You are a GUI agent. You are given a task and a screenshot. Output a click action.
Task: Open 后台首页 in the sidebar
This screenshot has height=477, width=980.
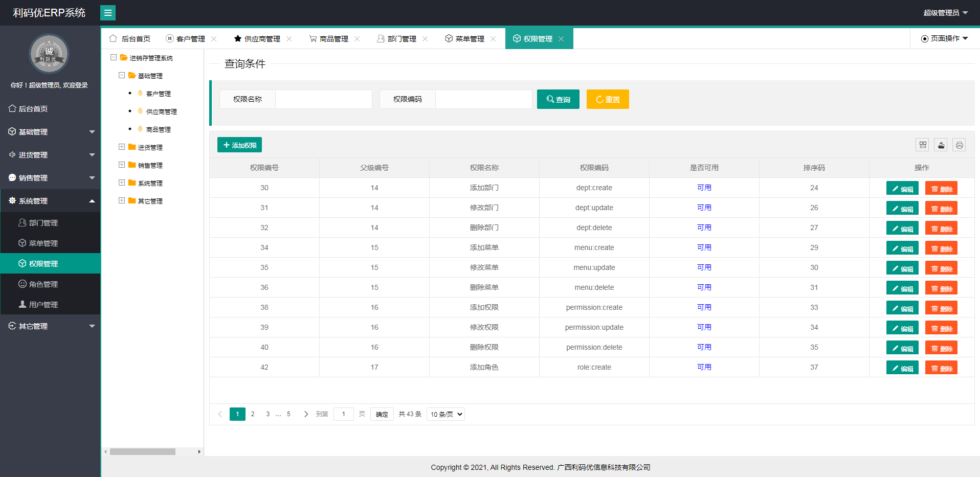[50, 109]
